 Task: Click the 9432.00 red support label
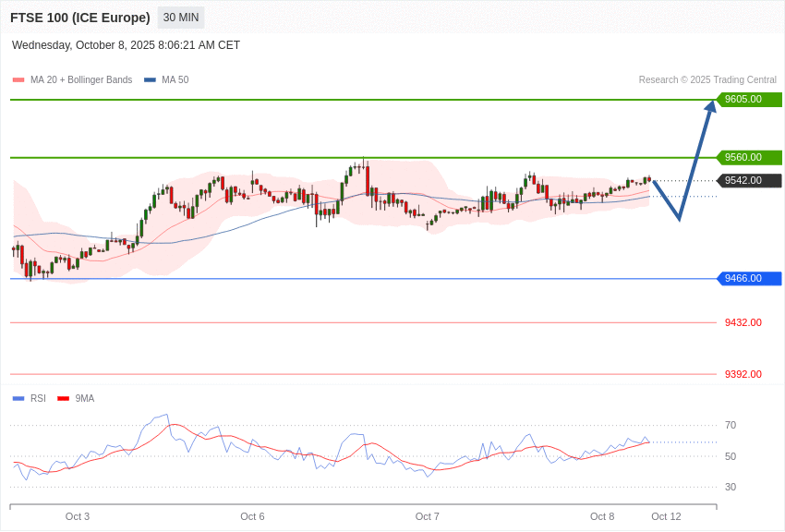pyautogui.click(x=743, y=322)
